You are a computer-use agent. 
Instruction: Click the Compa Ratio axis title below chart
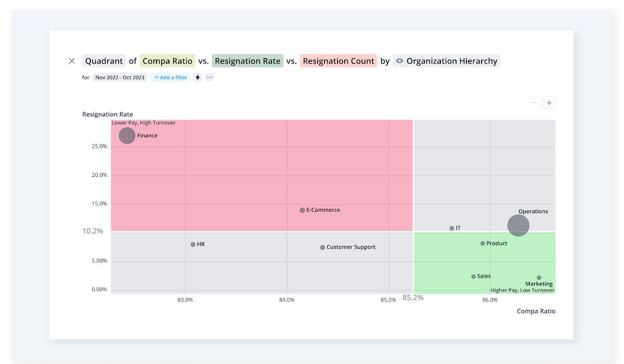tap(536, 311)
